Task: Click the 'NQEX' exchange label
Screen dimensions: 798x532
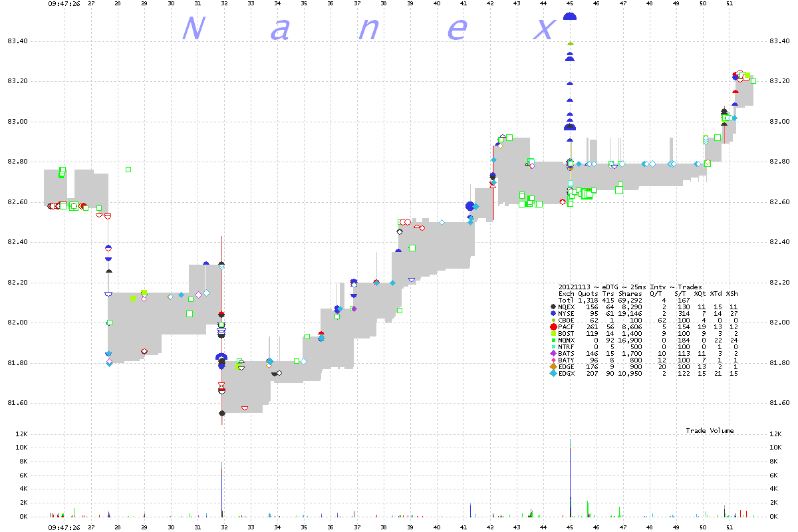Action: pyautogui.click(x=566, y=307)
